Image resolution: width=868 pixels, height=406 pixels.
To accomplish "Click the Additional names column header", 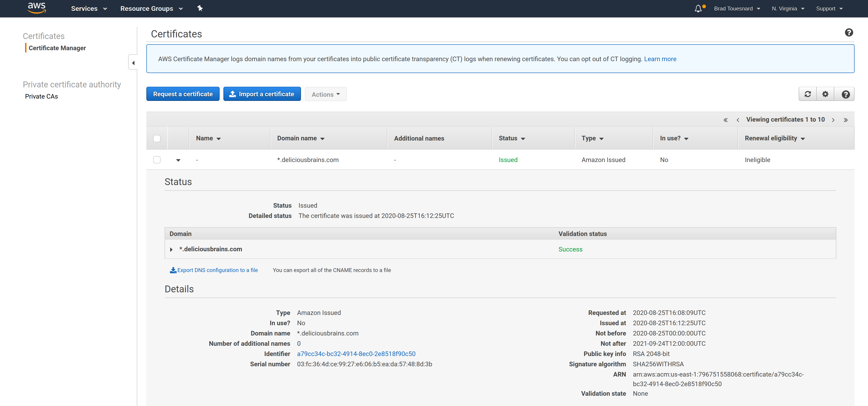I will coord(419,138).
